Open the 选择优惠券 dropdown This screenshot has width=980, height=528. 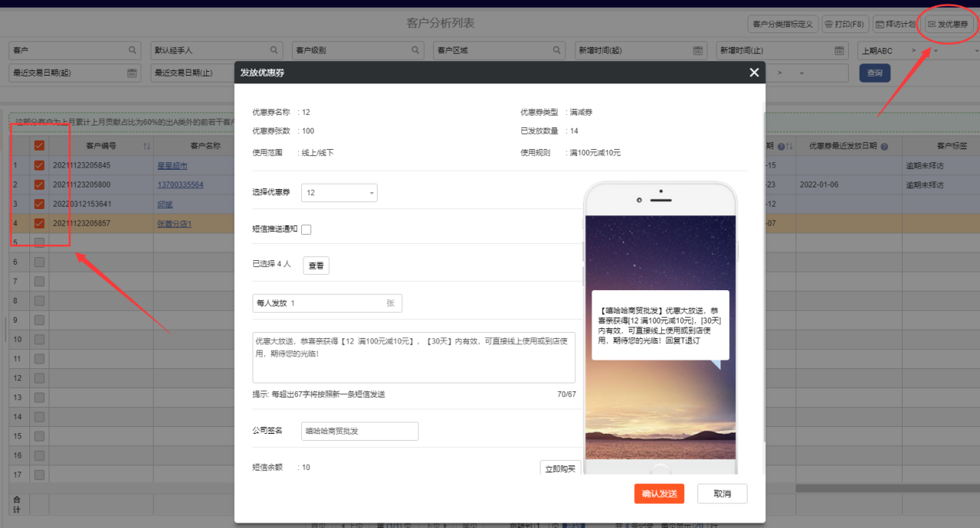[x=339, y=192]
